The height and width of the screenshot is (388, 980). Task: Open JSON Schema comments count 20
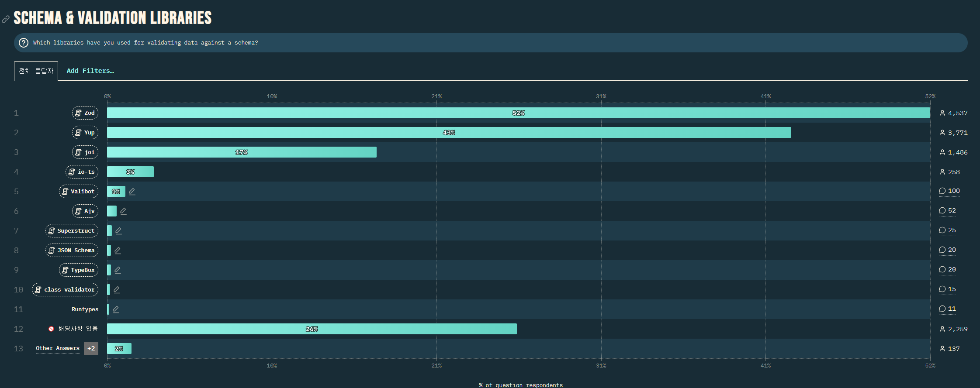(948, 250)
